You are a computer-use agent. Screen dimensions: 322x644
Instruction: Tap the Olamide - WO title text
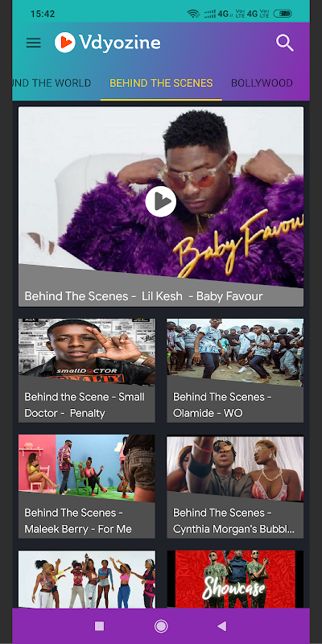[208, 413]
